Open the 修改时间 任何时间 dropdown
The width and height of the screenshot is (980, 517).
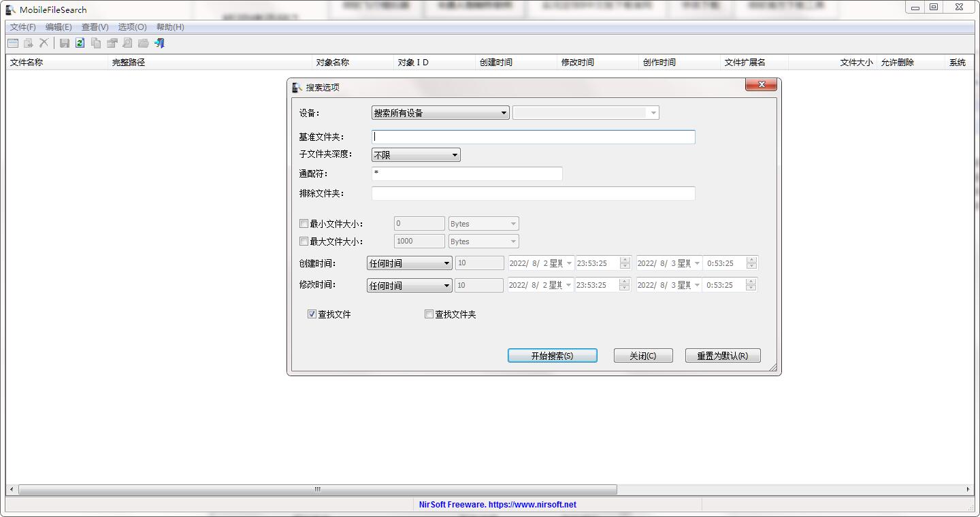pyautogui.click(x=410, y=285)
